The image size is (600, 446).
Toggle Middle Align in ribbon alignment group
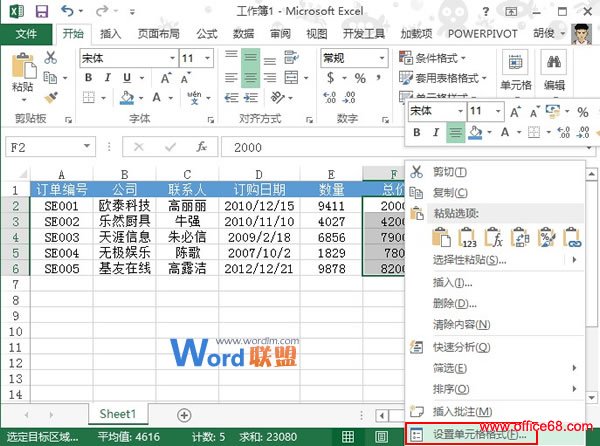tap(251, 57)
